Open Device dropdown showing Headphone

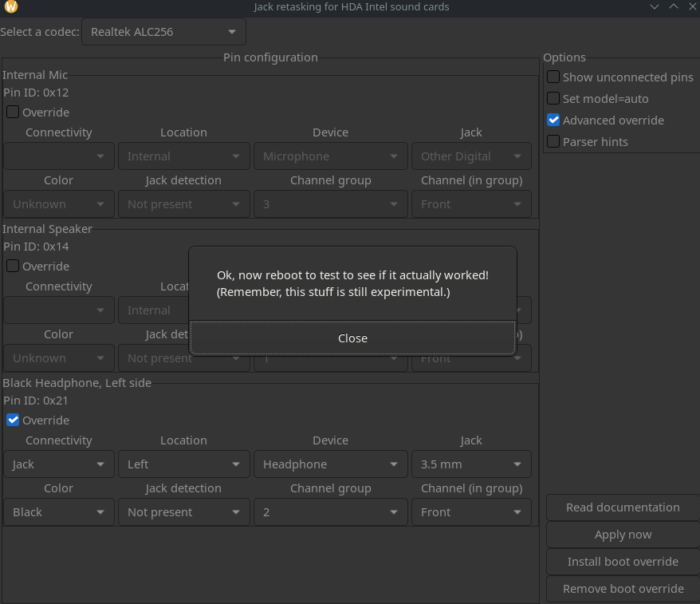331,464
